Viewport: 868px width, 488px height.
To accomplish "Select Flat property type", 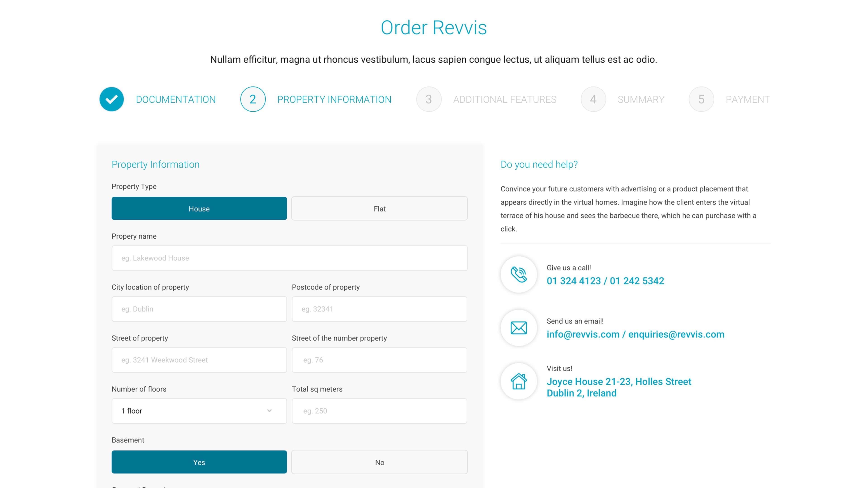I will 380,209.
